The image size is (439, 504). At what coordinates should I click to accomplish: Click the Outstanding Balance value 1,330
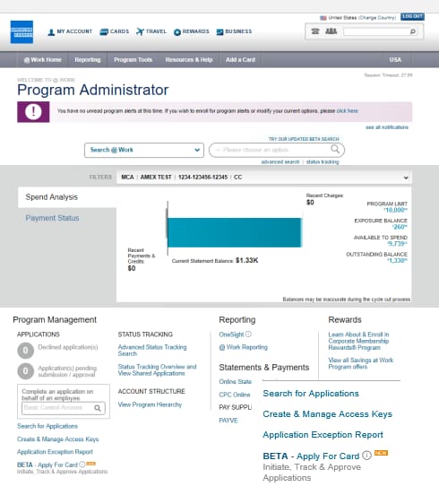click(x=397, y=260)
